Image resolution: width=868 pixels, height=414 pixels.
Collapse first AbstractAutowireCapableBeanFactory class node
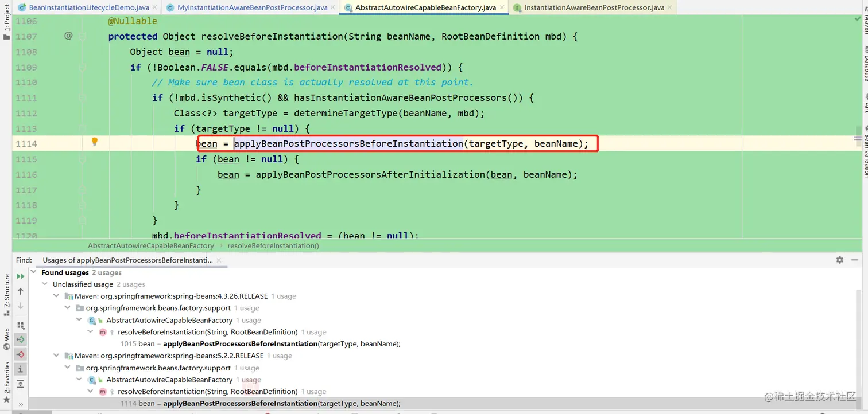tap(80, 321)
